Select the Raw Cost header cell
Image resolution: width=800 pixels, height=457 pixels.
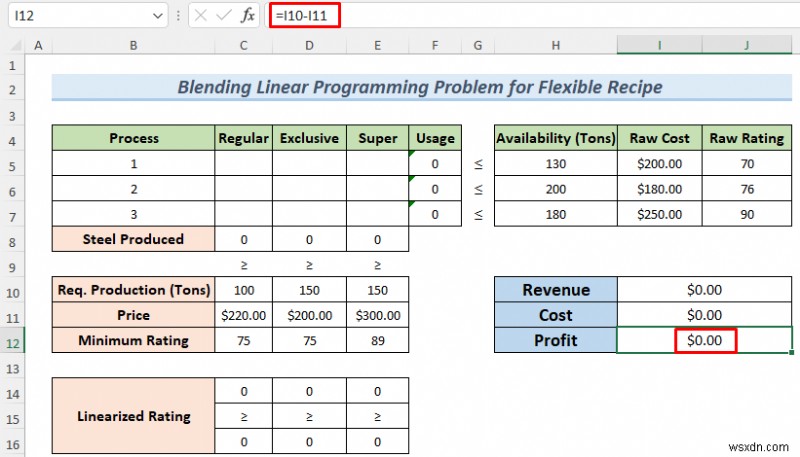(659, 138)
